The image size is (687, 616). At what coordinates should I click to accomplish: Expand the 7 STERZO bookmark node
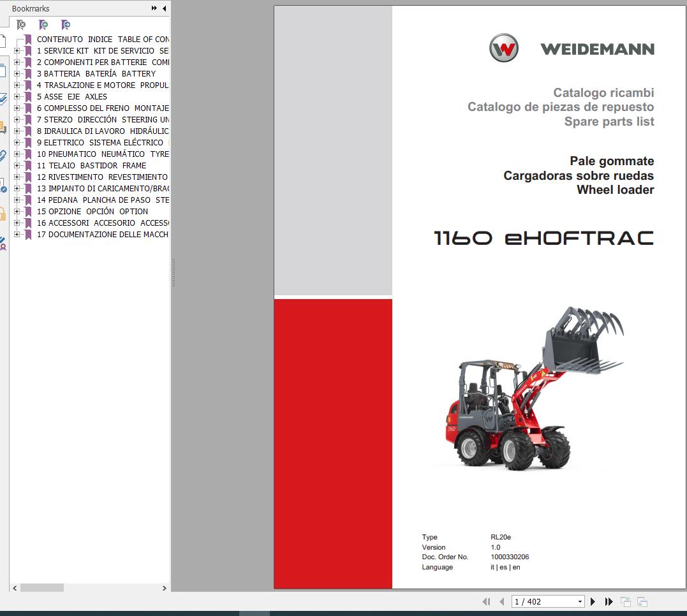click(x=17, y=120)
